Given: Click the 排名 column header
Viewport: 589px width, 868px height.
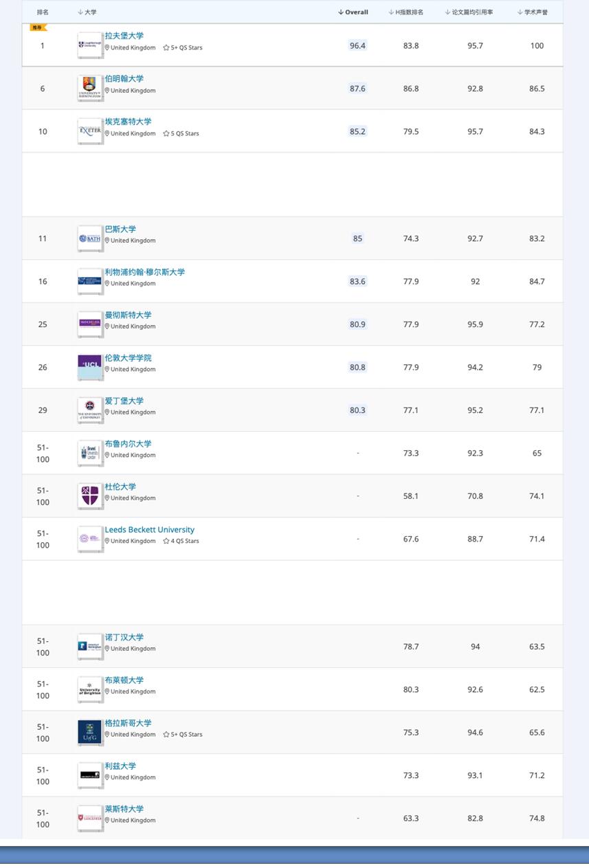Looking at the screenshot, I should click(43, 12).
